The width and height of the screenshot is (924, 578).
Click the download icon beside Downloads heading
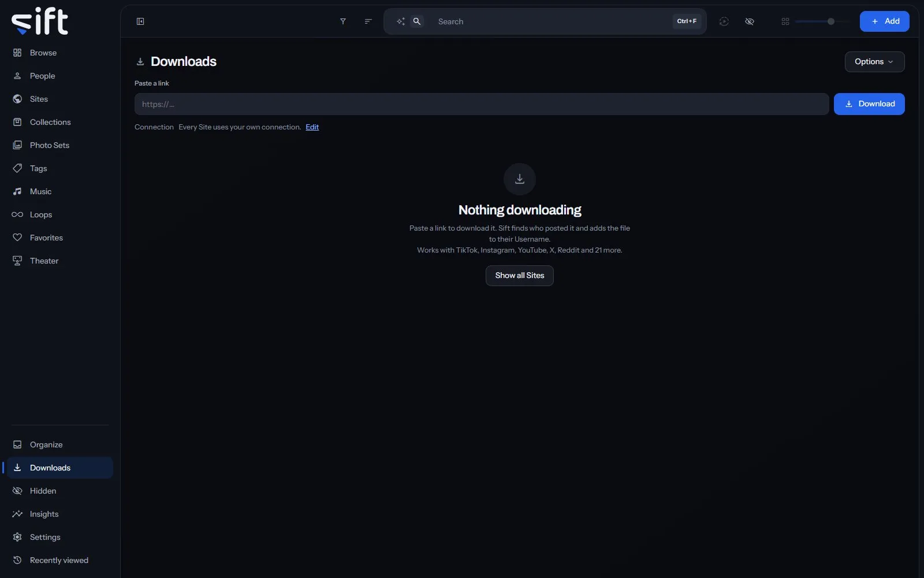click(x=140, y=62)
